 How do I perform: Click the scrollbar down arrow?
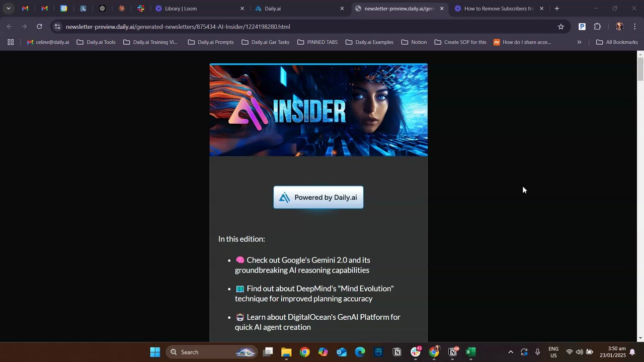click(x=640, y=338)
